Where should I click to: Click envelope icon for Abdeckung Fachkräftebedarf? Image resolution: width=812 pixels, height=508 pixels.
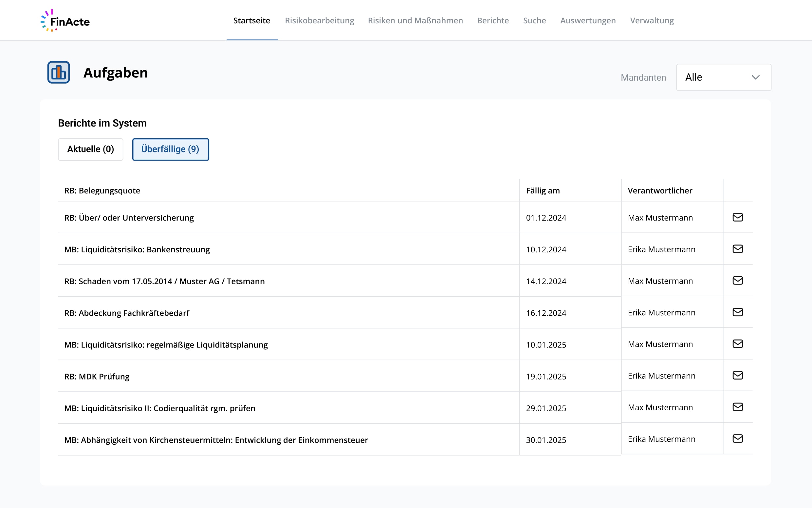click(737, 312)
